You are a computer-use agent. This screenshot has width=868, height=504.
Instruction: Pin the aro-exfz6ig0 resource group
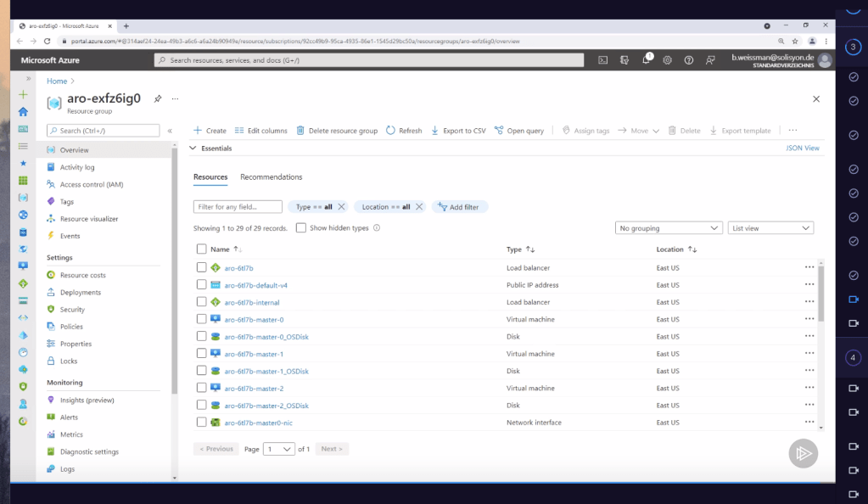(158, 98)
